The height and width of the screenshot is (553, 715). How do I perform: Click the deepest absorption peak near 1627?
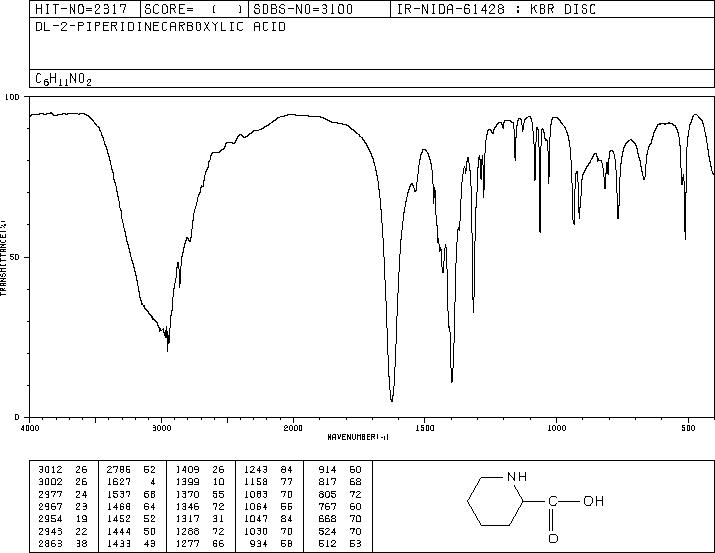point(392,400)
